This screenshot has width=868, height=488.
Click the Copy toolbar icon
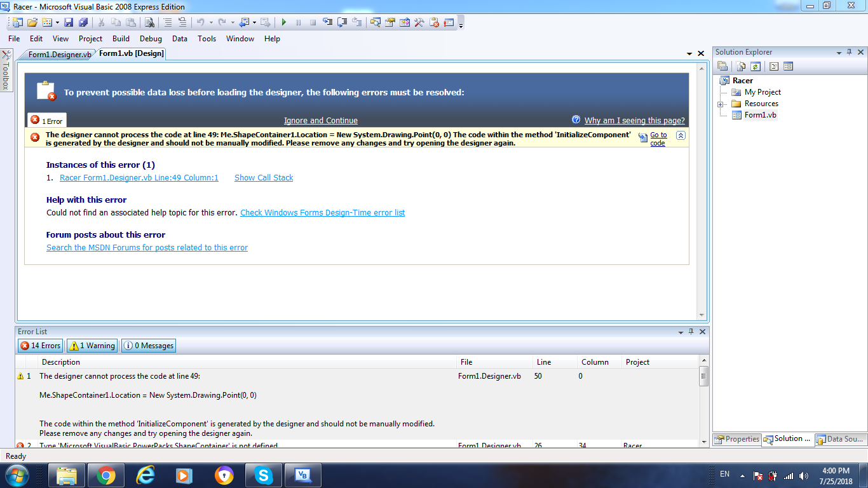(x=116, y=22)
